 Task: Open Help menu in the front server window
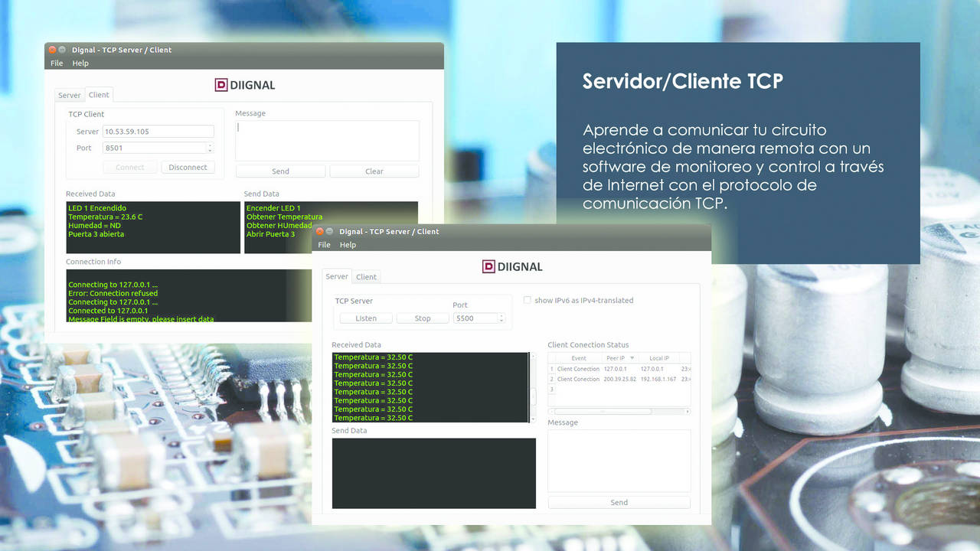coord(348,245)
